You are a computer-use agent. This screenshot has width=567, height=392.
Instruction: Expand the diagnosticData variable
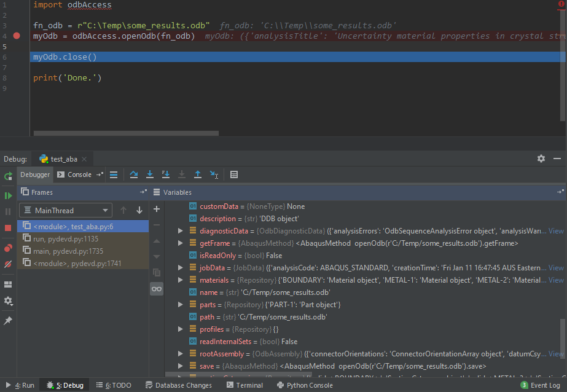pyautogui.click(x=181, y=231)
